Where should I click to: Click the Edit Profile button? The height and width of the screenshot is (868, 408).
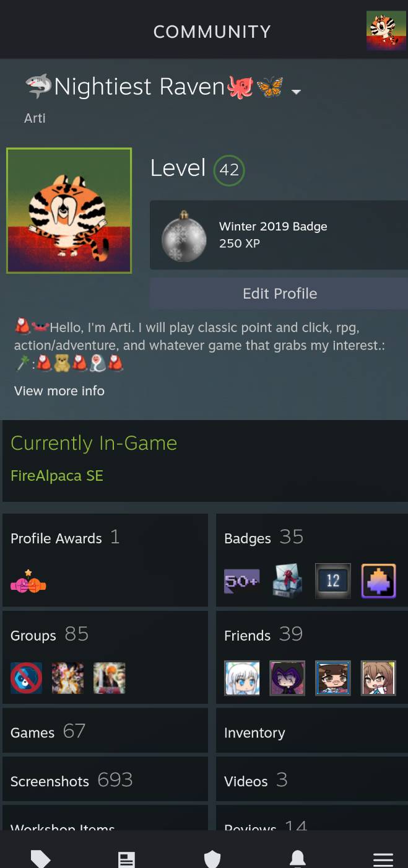279,294
